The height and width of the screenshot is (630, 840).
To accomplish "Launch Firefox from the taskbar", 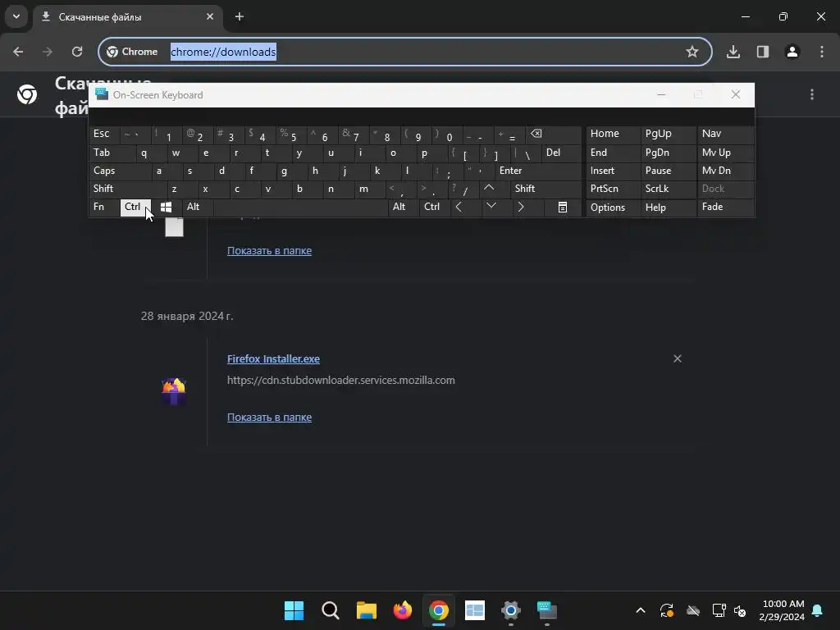I will pos(402,610).
